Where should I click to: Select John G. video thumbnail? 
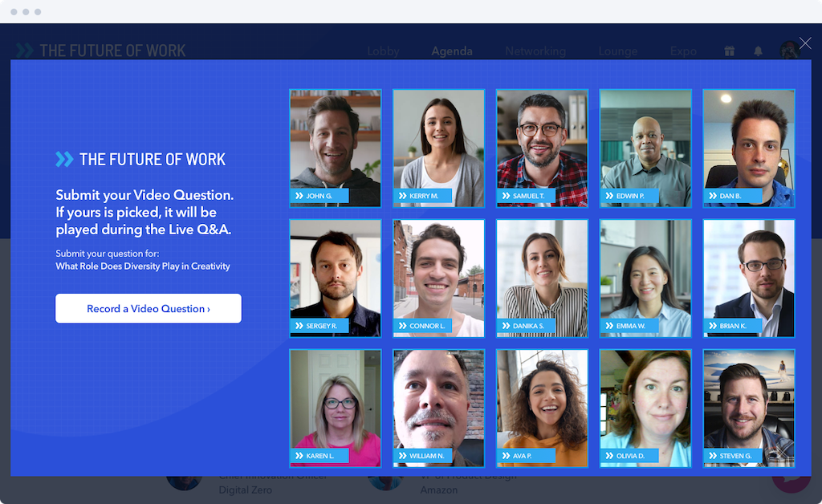[336, 148]
